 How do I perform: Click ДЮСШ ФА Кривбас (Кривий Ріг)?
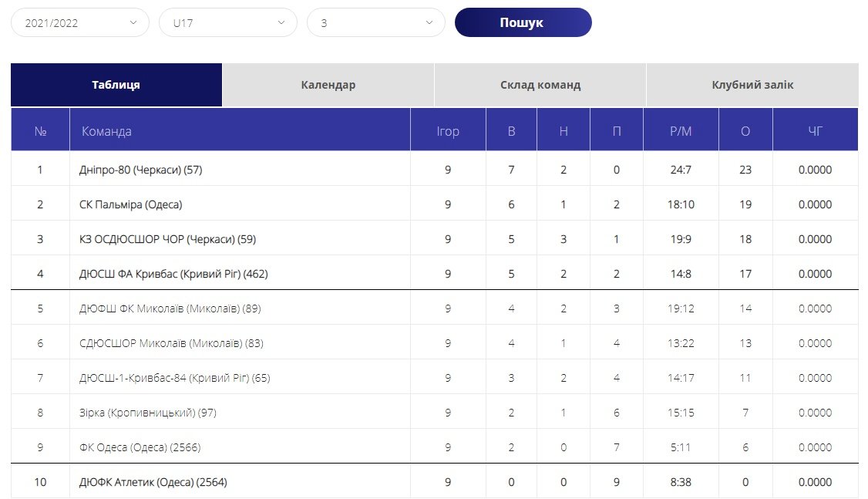tap(173, 274)
